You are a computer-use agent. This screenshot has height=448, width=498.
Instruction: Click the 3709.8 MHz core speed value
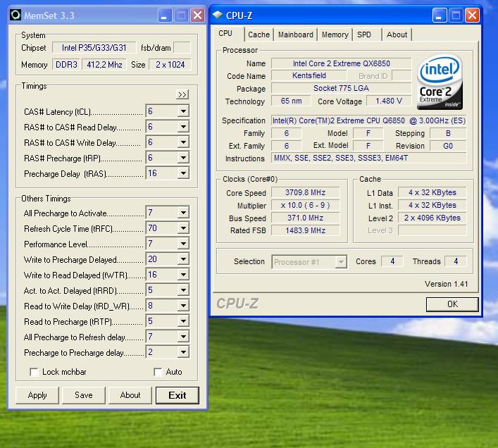tap(306, 192)
